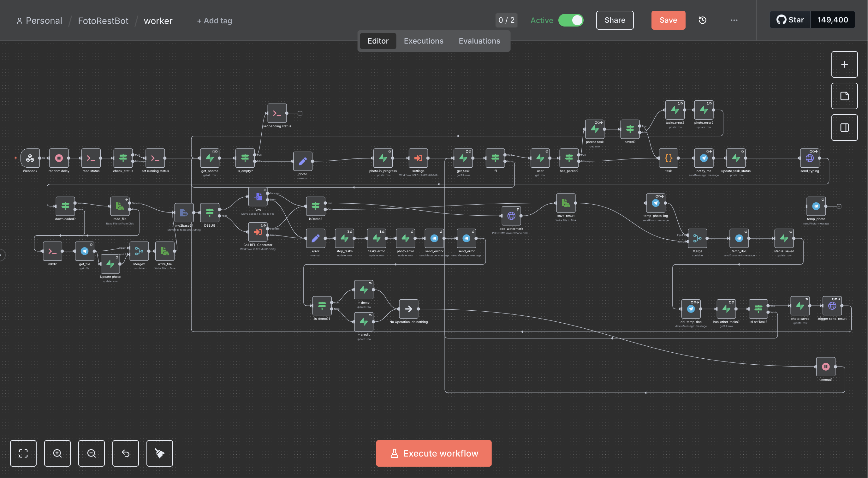Click the Call BFL_Generator workflow node
The image size is (868, 478).
pos(258,232)
